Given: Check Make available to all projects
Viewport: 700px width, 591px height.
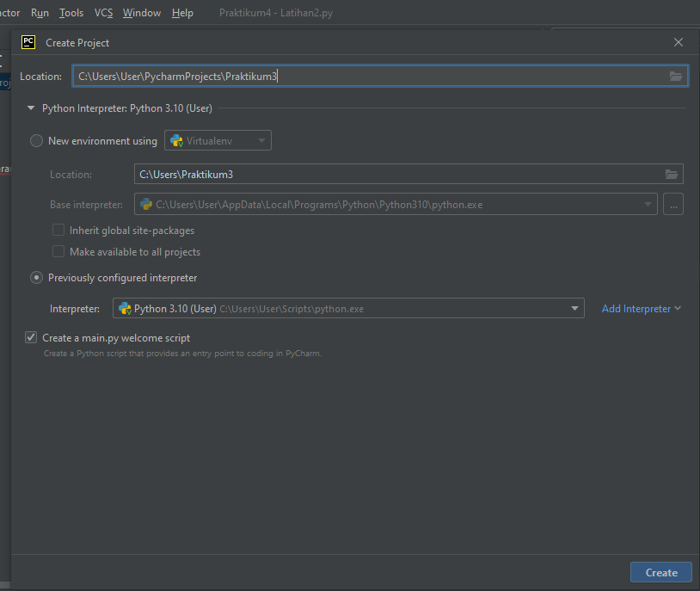Looking at the screenshot, I should (x=58, y=251).
